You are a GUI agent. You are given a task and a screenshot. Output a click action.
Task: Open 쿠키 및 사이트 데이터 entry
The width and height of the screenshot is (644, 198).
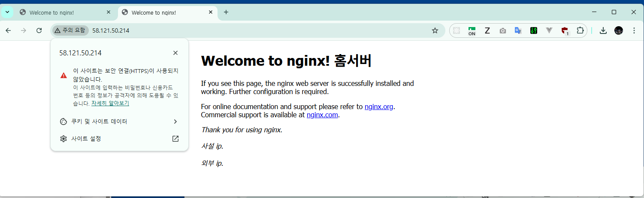click(119, 122)
